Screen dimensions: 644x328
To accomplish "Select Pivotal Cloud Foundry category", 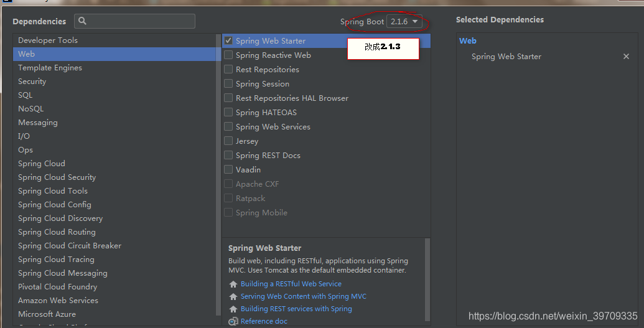I will pos(114,287).
